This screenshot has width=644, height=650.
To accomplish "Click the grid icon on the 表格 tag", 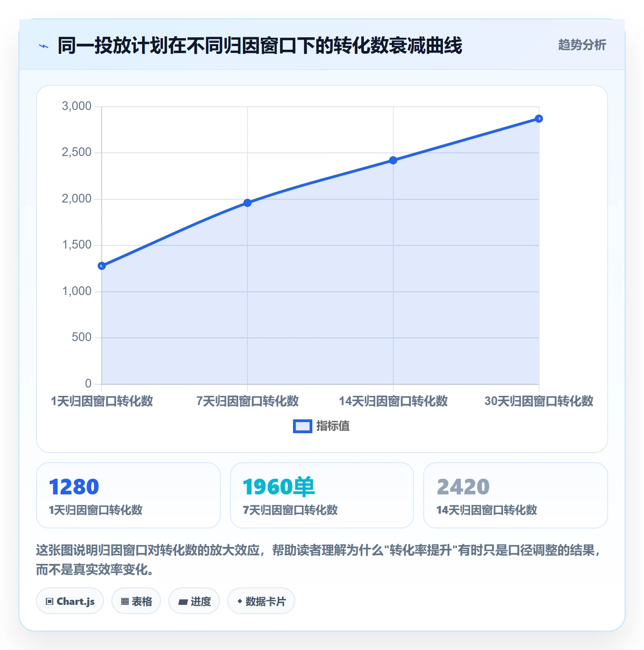I will click(x=125, y=601).
